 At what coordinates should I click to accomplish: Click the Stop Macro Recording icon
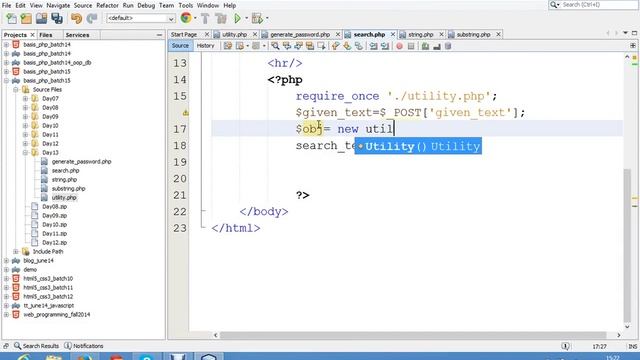click(411, 46)
